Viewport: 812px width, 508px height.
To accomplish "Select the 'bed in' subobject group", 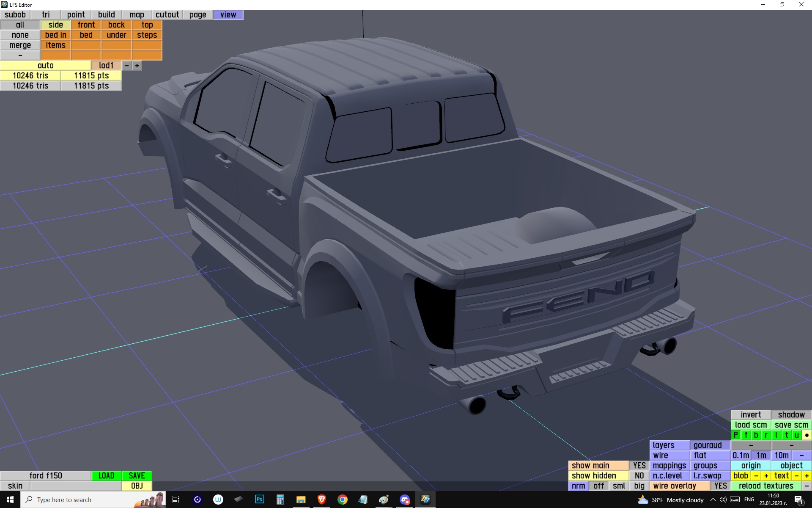I will pyautogui.click(x=55, y=35).
